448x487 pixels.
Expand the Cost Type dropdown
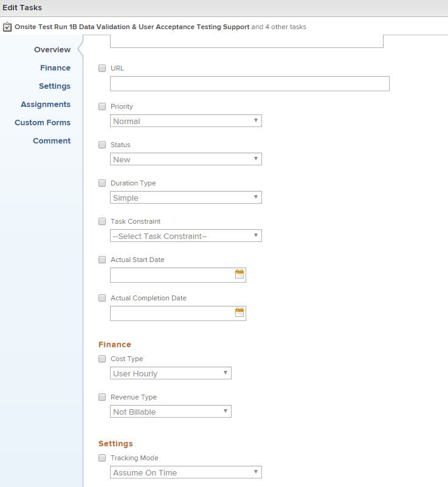click(170, 373)
